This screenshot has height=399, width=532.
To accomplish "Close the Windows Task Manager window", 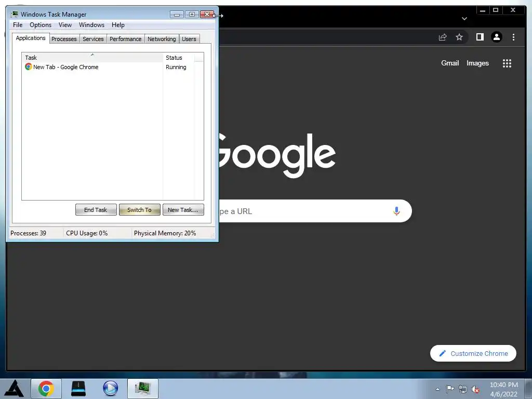I will click(x=207, y=14).
